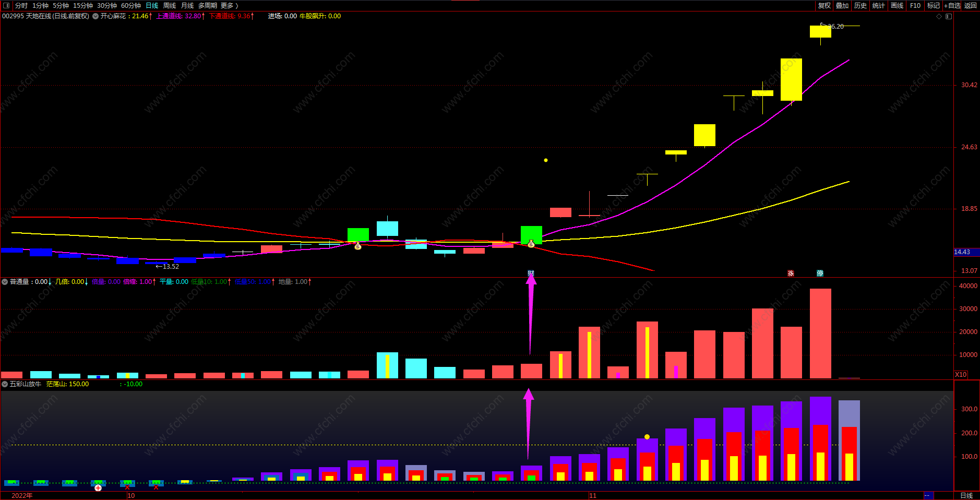This screenshot has height=500, width=980.
Task: Click the cyan '停' marker icon
Action: pos(820,273)
